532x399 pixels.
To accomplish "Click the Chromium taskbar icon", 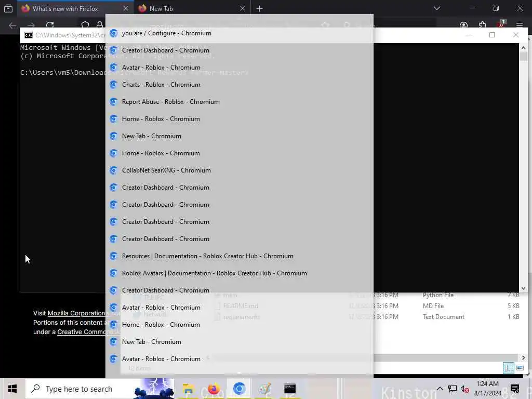I will pos(239,389).
